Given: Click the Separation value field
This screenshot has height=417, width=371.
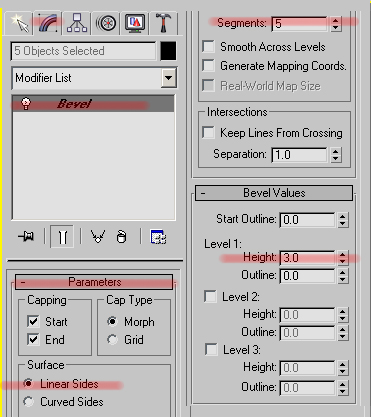Looking at the screenshot, I should 299,155.
